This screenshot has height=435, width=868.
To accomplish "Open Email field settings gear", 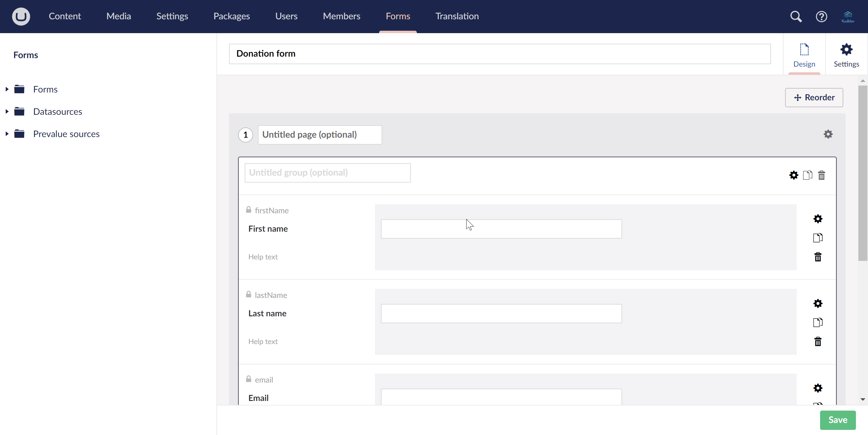I will (818, 388).
